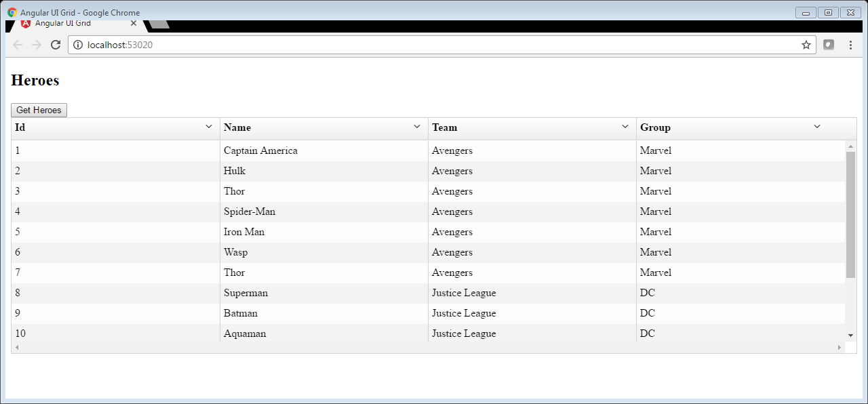This screenshot has height=404, width=868.
Task: Open the Name column dropdown arrow
Action: click(417, 126)
